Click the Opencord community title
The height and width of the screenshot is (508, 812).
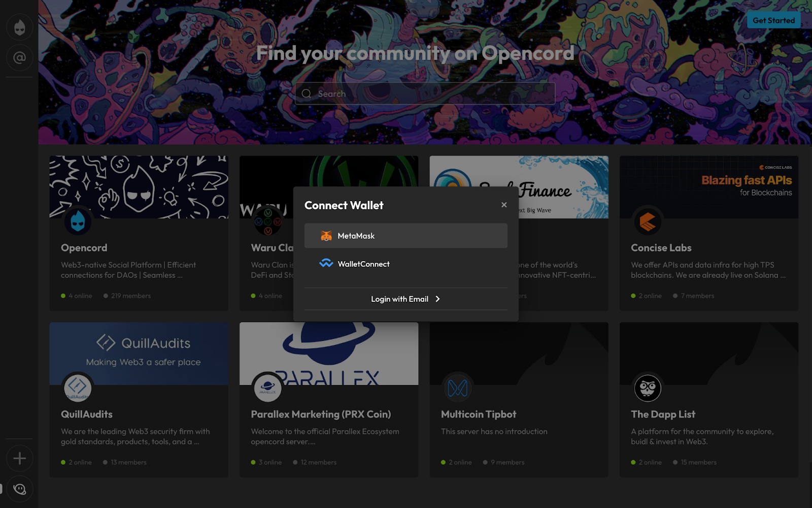click(x=84, y=248)
